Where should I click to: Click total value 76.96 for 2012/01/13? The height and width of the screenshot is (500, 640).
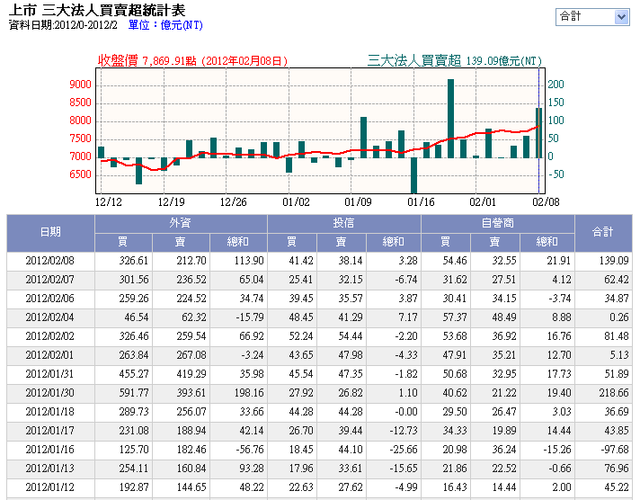616,469
